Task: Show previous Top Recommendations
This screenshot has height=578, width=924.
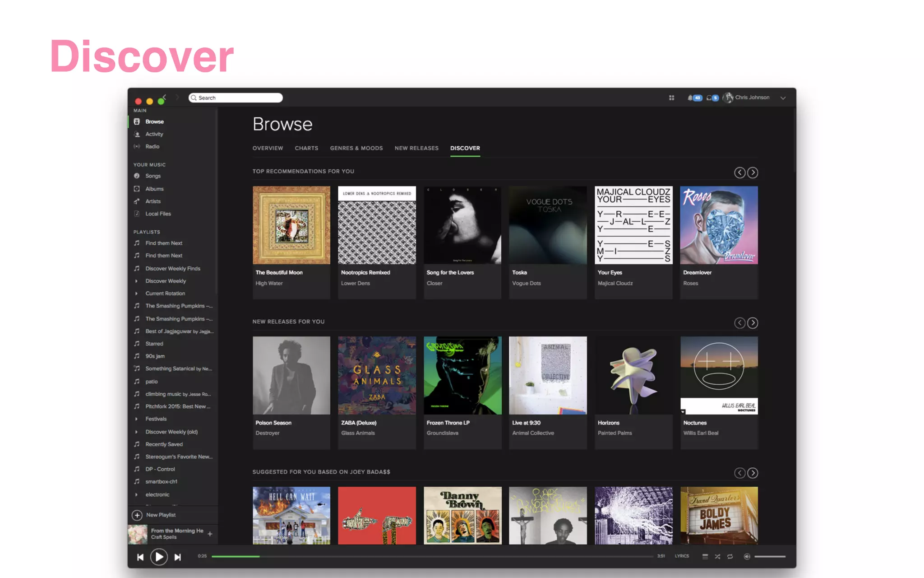Action: [739, 172]
